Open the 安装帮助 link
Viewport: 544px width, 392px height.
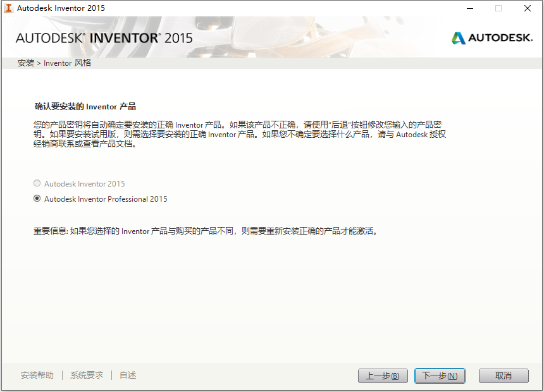[x=37, y=376]
